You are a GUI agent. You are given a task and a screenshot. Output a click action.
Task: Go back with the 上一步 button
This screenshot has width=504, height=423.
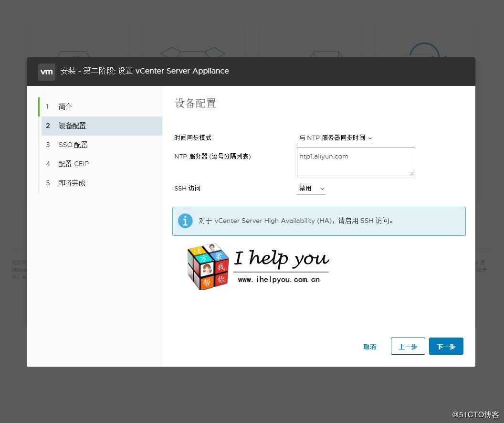[408, 346]
